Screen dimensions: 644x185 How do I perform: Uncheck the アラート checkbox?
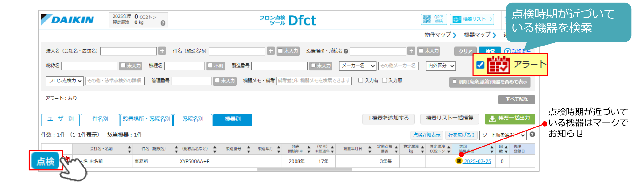point(480,65)
